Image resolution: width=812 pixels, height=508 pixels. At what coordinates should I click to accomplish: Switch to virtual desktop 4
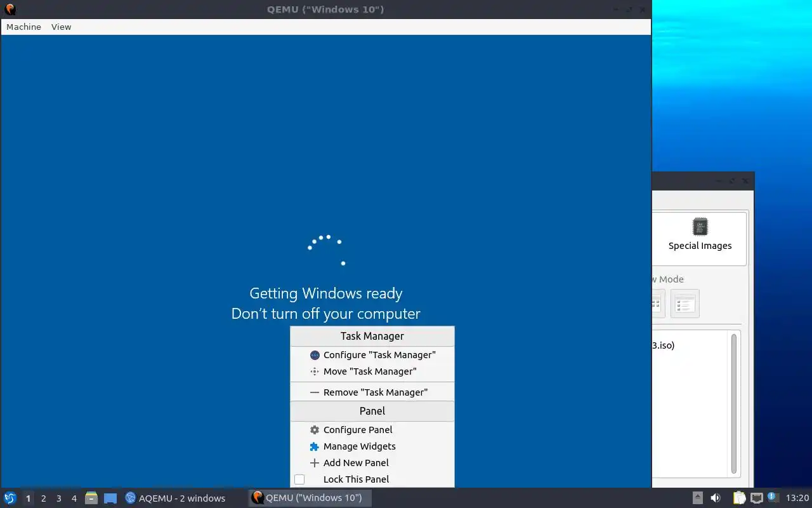click(x=74, y=498)
